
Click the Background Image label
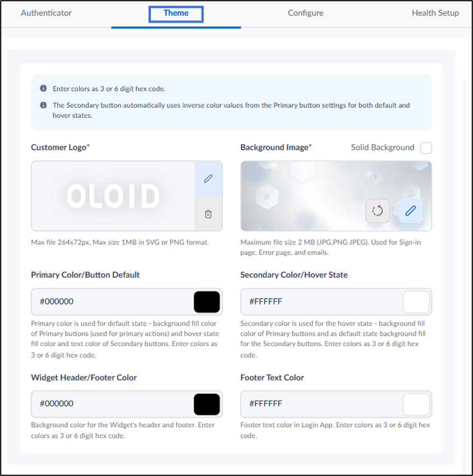tap(276, 147)
